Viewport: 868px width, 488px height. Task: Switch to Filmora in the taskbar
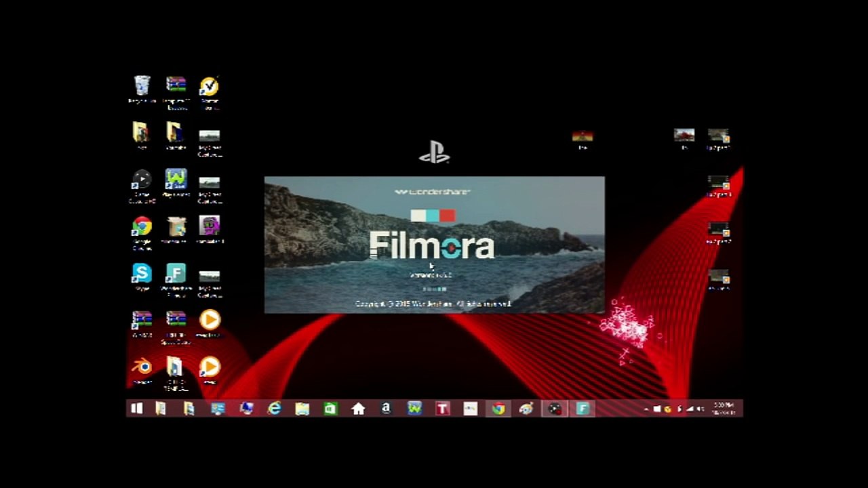[x=583, y=409]
